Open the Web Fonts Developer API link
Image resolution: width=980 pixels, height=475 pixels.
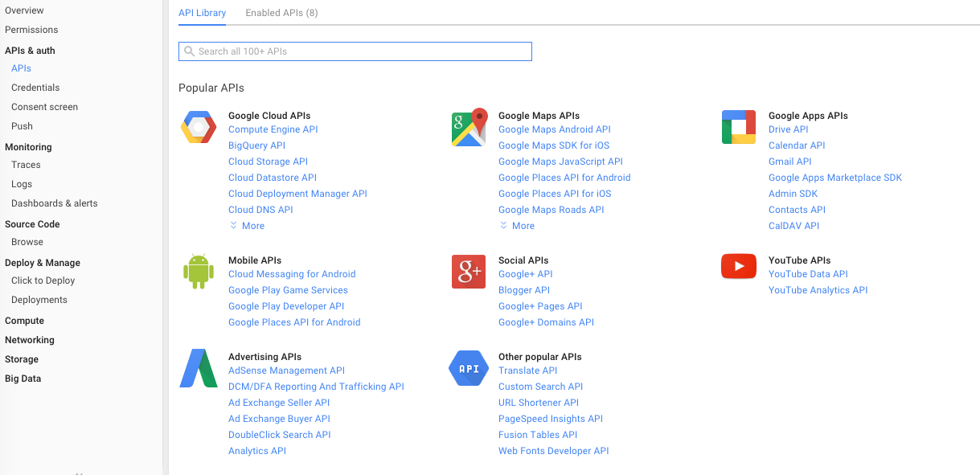click(x=554, y=451)
